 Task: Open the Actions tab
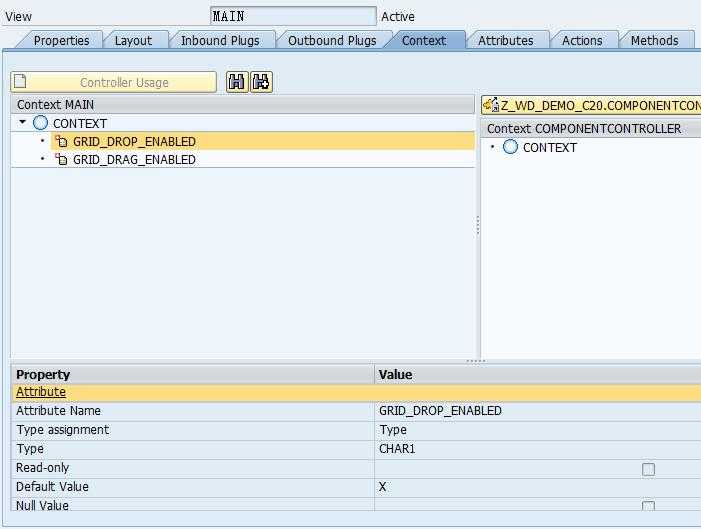pos(582,40)
